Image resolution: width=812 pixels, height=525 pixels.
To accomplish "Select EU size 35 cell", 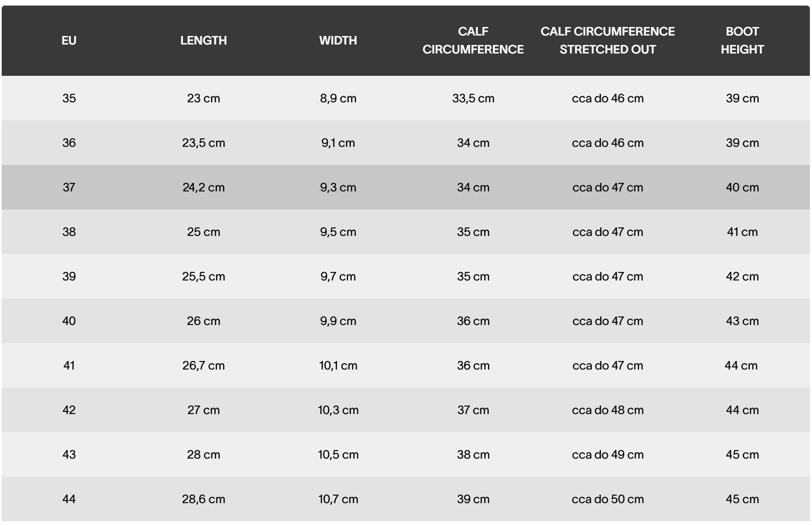I will [x=69, y=98].
